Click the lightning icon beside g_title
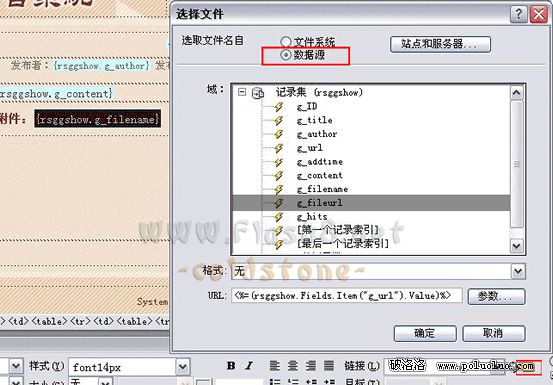The height and width of the screenshot is (385, 553). pyautogui.click(x=279, y=121)
